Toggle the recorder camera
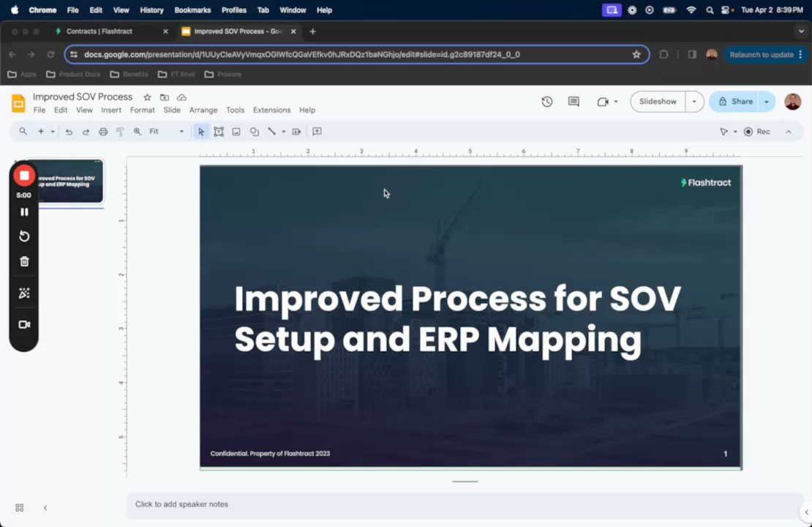Screen dimensions: 812x527 point(24,324)
